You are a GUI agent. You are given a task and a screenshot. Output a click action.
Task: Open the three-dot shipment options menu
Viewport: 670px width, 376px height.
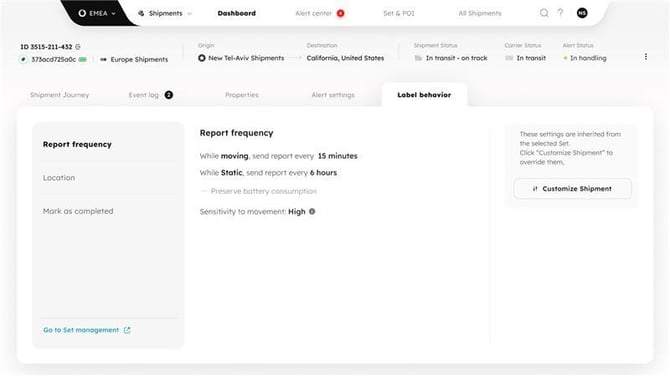[646, 56]
